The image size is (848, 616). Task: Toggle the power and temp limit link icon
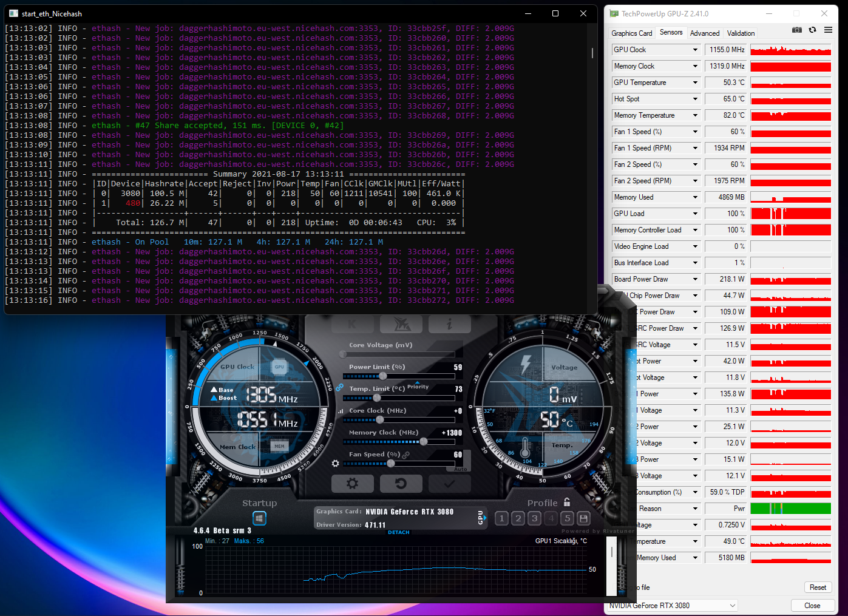pyautogui.click(x=339, y=387)
